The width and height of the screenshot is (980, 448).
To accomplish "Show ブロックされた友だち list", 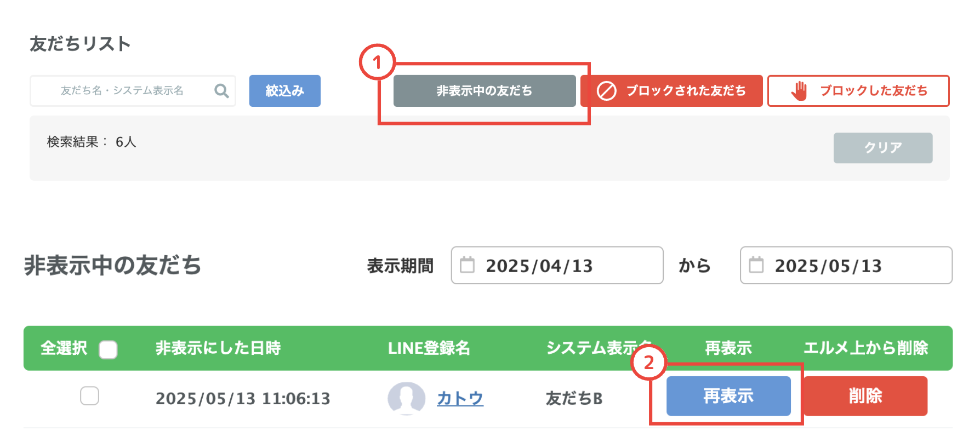I will 671,91.
